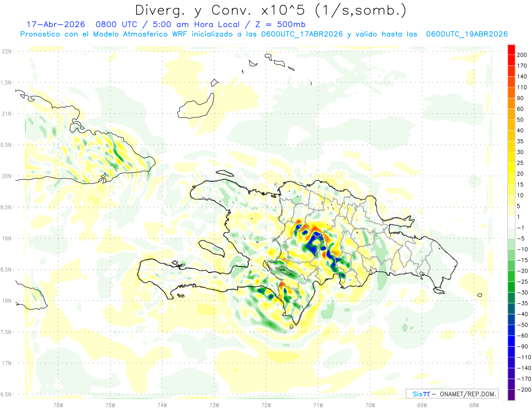The height and width of the screenshot is (411, 532).
Task: Click the '17-Abr-2026' date text
Action: click(56, 24)
